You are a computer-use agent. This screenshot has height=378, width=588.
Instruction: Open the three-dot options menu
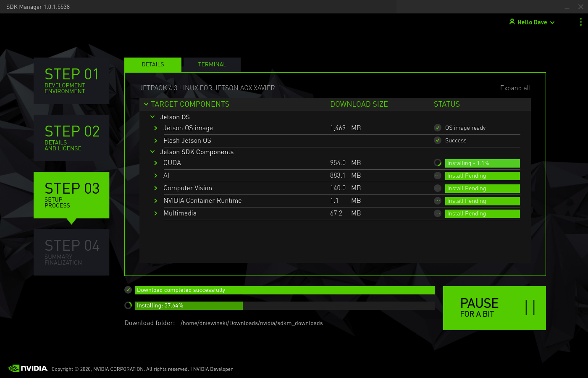point(581,22)
